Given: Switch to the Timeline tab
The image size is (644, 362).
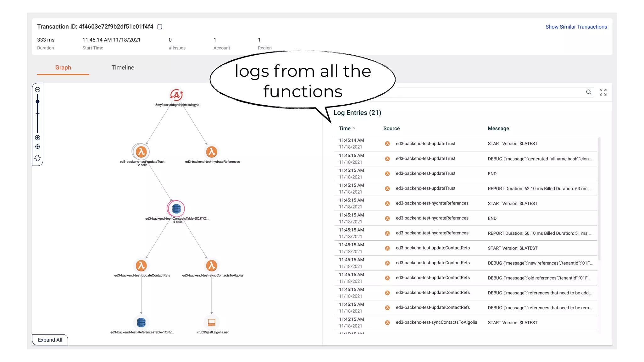Looking at the screenshot, I should pos(123,68).
